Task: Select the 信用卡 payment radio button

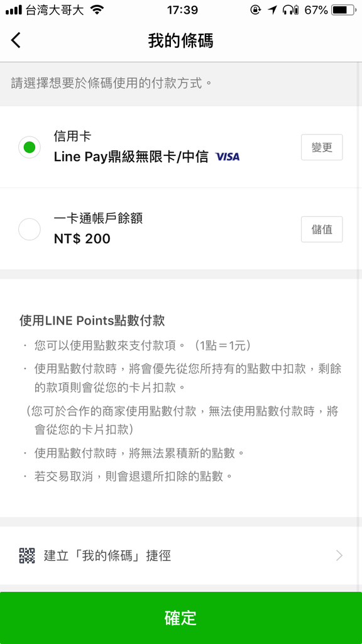Action: 29,148
